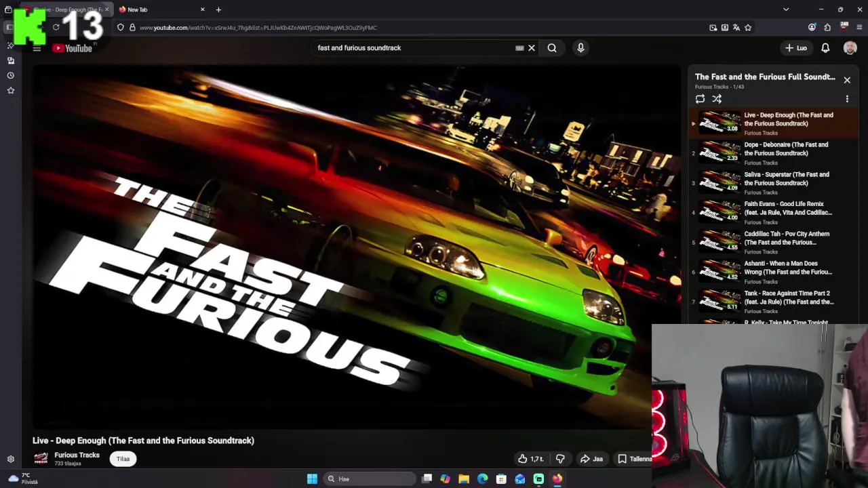Image resolution: width=868 pixels, height=488 pixels.
Task: Click the taskbar search box Hae
Action: pos(369,479)
